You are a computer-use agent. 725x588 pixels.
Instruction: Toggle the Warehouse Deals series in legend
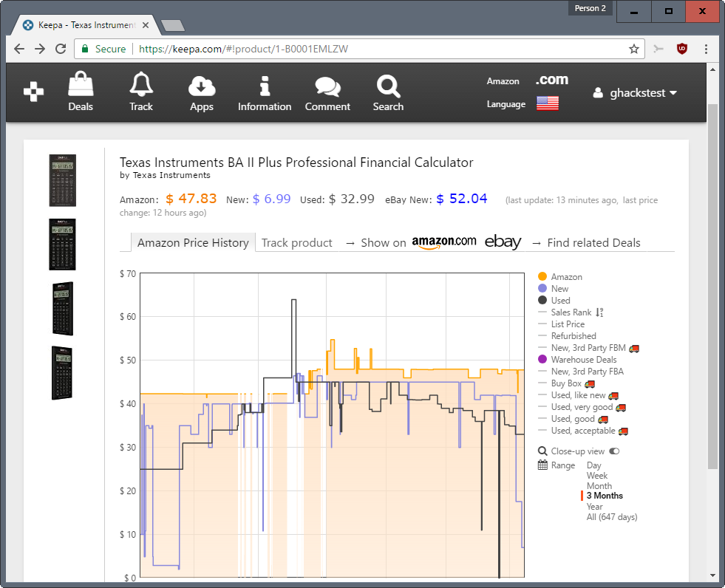click(x=577, y=360)
